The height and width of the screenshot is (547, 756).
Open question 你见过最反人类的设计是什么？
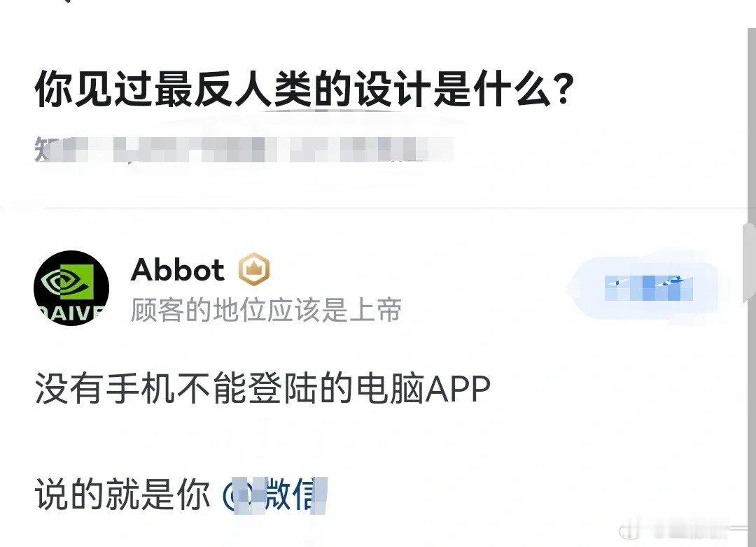(x=304, y=89)
